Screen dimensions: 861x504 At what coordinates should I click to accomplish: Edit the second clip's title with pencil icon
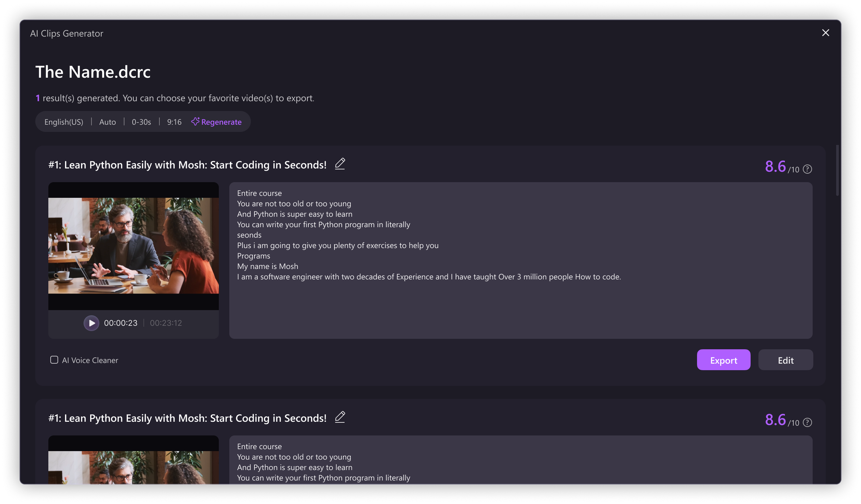point(340,417)
